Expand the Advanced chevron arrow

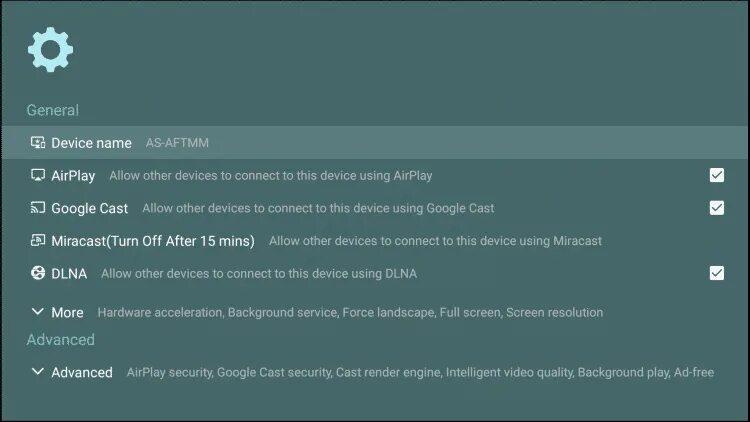click(x=38, y=372)
